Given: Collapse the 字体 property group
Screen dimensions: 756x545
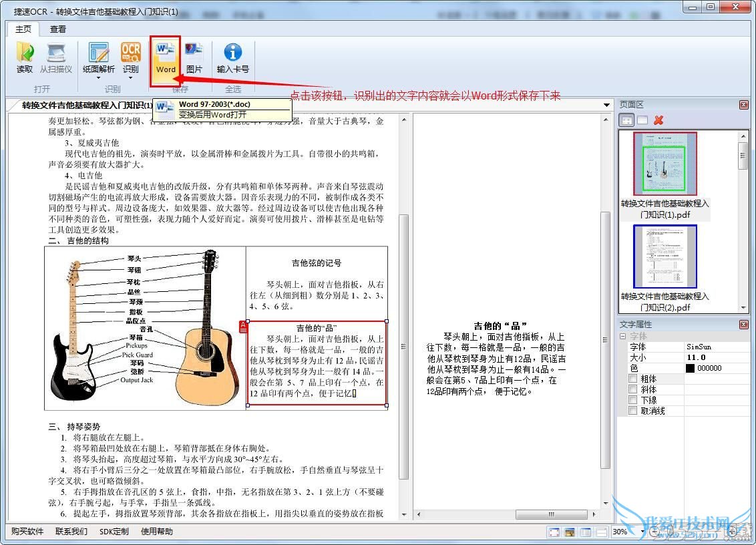Looking at the screenshot, I should click(623, 336).
